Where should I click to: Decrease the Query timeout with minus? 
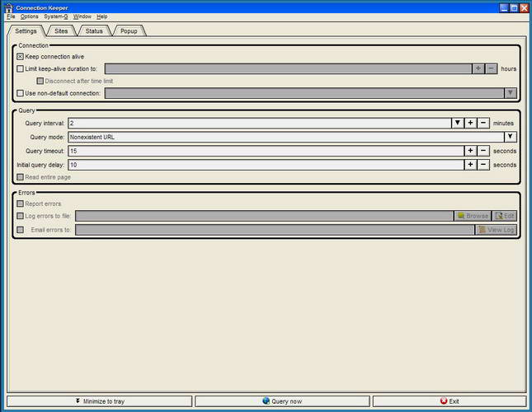click(483, 151)
